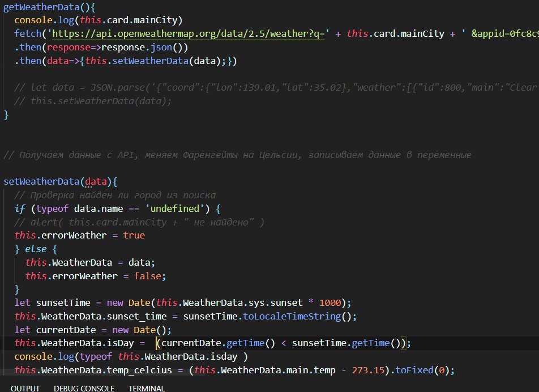This screenshot has width=539, height=392.
Task: Click the 'undefined' string literal
Action: 175,208
